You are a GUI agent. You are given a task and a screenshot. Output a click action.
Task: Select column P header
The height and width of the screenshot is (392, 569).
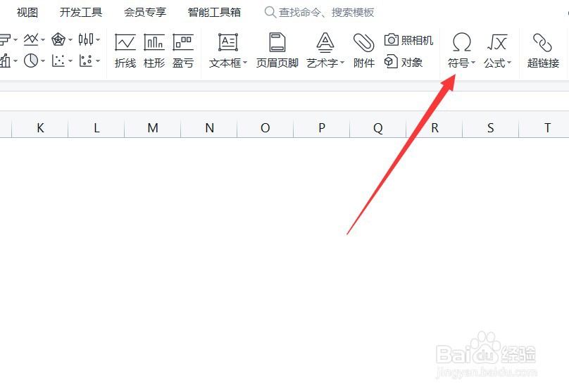point(322,127)
